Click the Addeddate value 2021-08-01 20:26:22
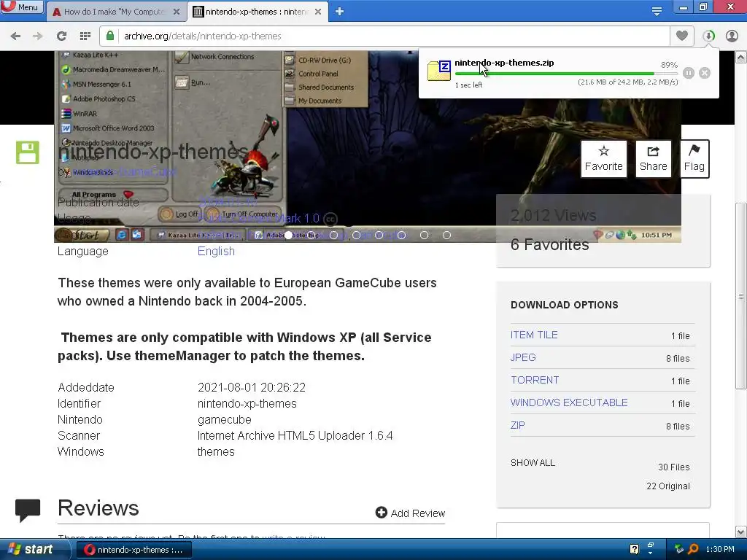This screenshot has height=560, width=747. (x=252, y=387)
